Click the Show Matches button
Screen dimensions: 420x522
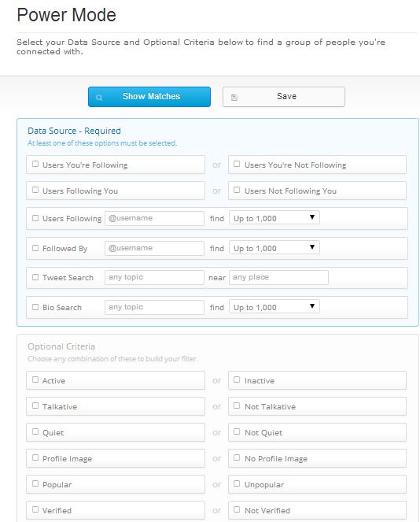tap(149, 97)
